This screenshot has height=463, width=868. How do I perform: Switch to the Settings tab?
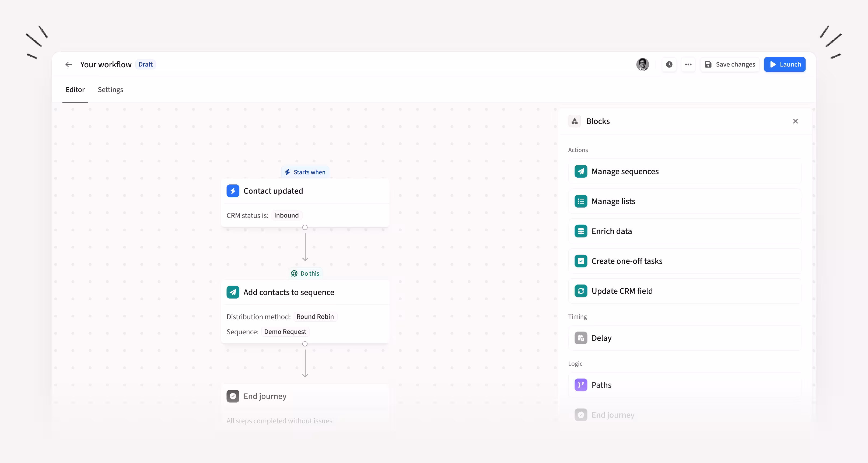coord(110,90)
